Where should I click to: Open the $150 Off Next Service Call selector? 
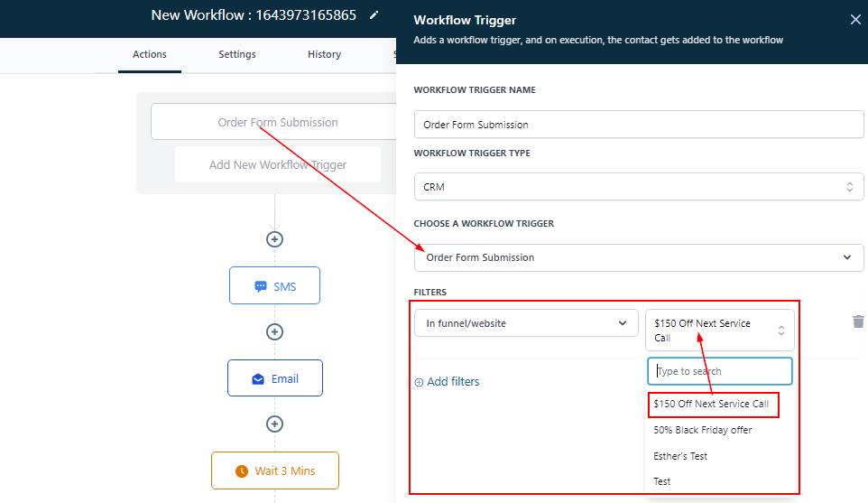[719, 331]
